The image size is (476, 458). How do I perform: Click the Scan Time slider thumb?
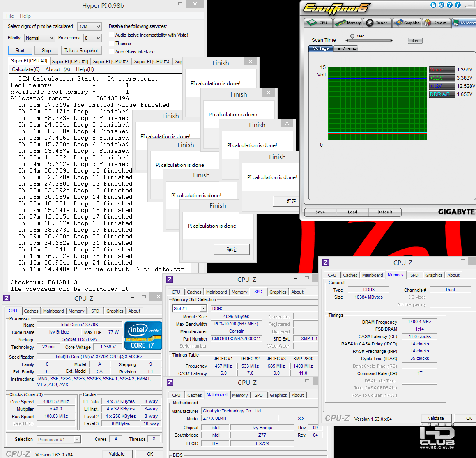click(352, 37)
